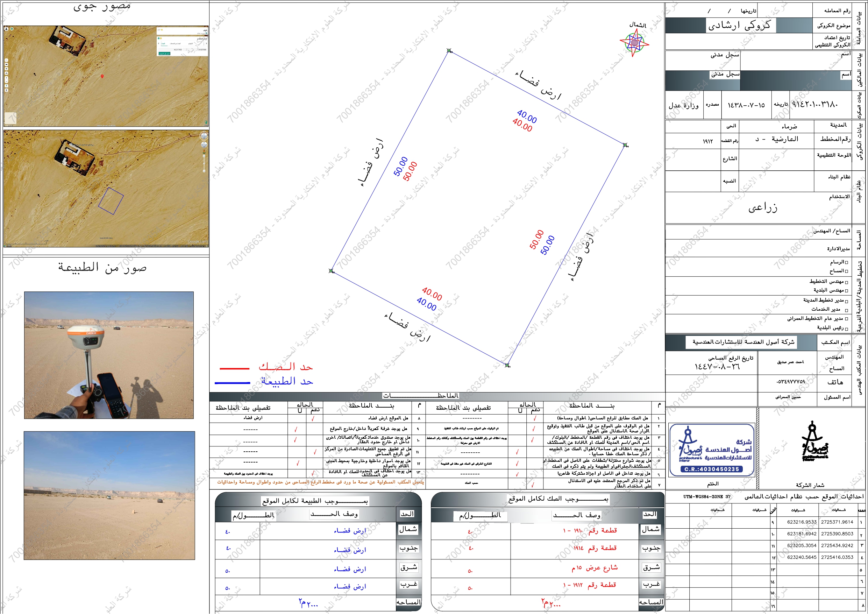This screenshot has height=614, width=868.
Task: Click the Google Earth pegman street view icon
Action: point(204,151)
